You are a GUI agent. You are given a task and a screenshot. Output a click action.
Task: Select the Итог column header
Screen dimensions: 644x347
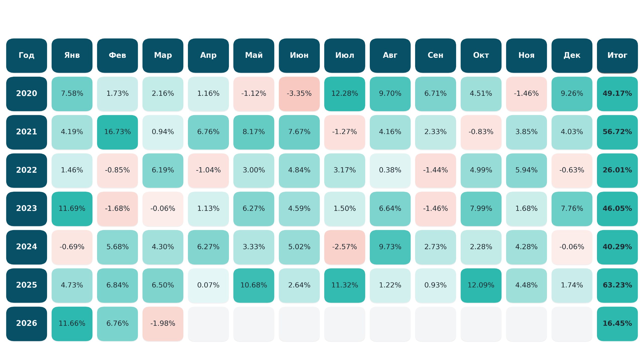(617, 55)
